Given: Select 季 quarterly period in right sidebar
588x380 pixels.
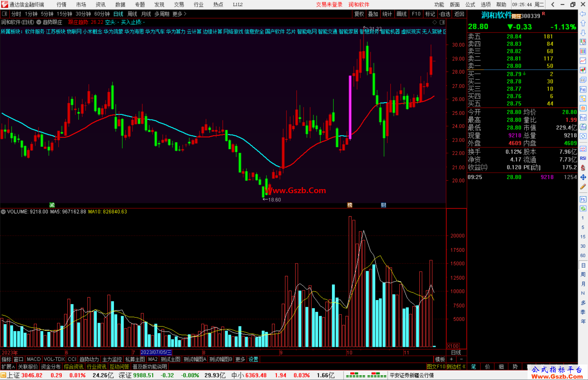Looking at the screenshot, I should (583, 312).
